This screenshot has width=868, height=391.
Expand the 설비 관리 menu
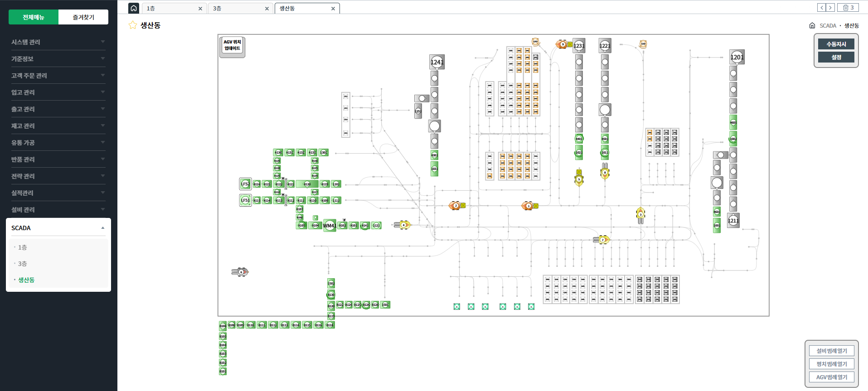pyautogui.click(x=58, y=209)
